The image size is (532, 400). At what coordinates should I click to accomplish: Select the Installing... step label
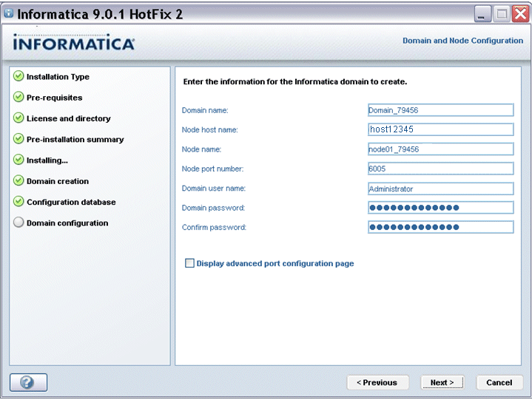[47, 160]
